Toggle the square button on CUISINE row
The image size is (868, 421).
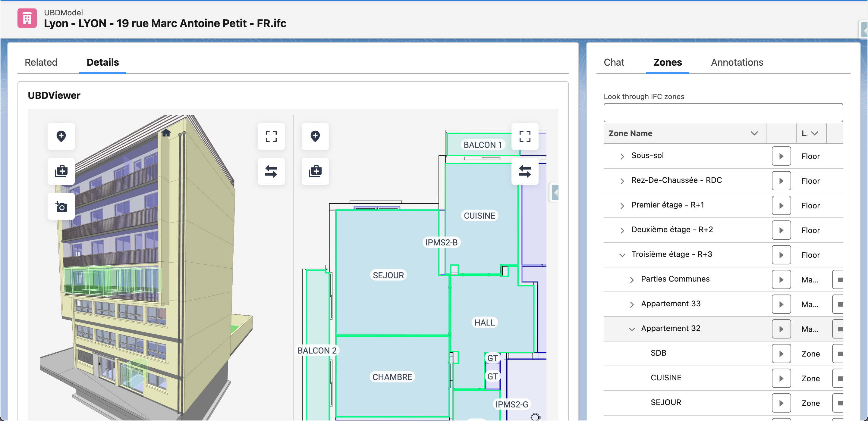840,378
